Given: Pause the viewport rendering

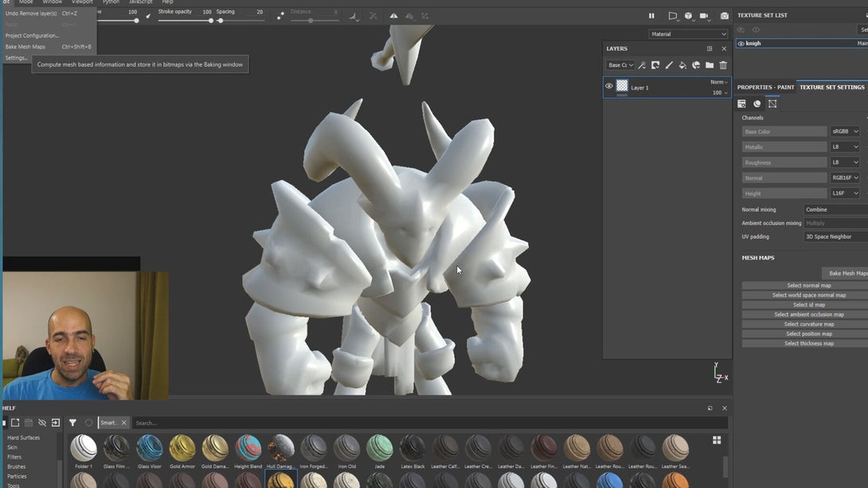Looking at the screenshot, I should (x=651, y=16).
